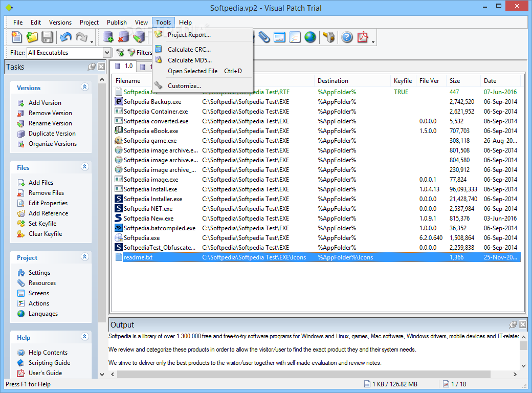Click the New Project toolbar icon
The width and height of the screenshot is (532, 393).
click(x=16, y=37)
